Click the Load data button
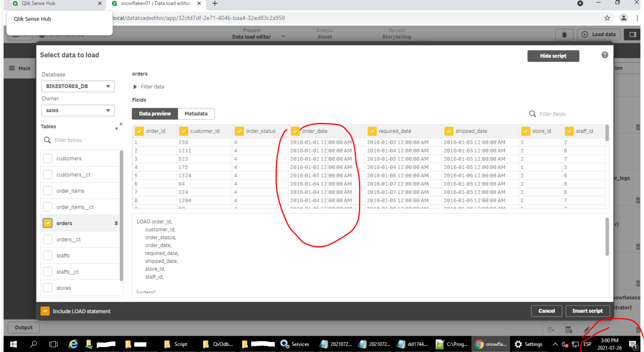 (598, 34)
